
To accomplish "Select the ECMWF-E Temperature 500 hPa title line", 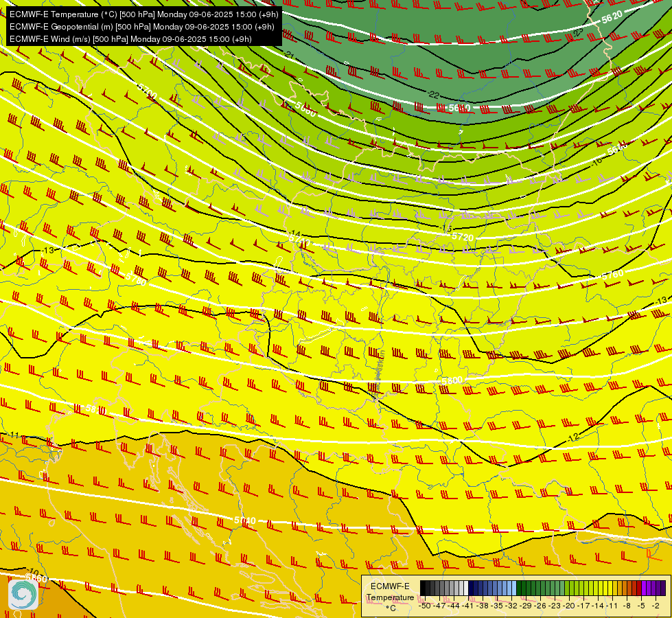I will point(144,14).
